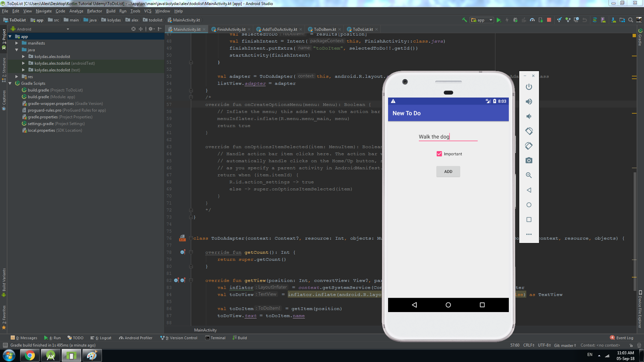The height and width of the screenshot is (362, 644).
Task: Open the VCS menu
Action: [x=148, y=11]
